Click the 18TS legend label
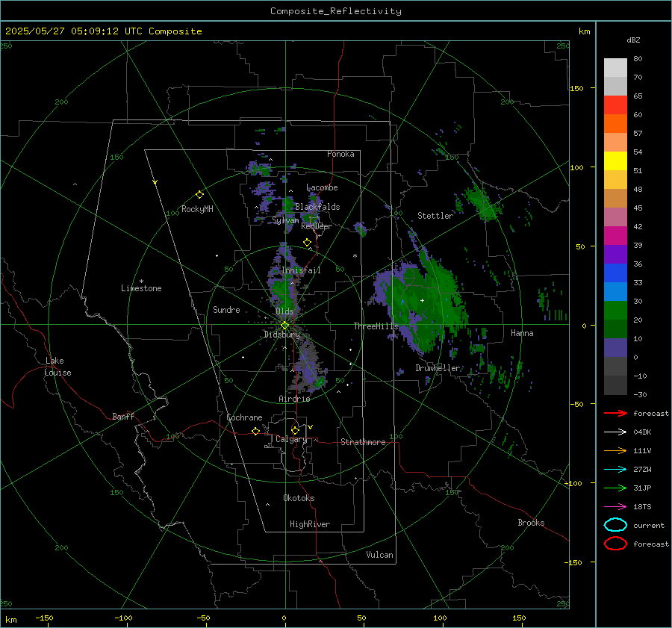Image resolution: width=672 pixels, height=628 pixels. click(x=642, y=507)
